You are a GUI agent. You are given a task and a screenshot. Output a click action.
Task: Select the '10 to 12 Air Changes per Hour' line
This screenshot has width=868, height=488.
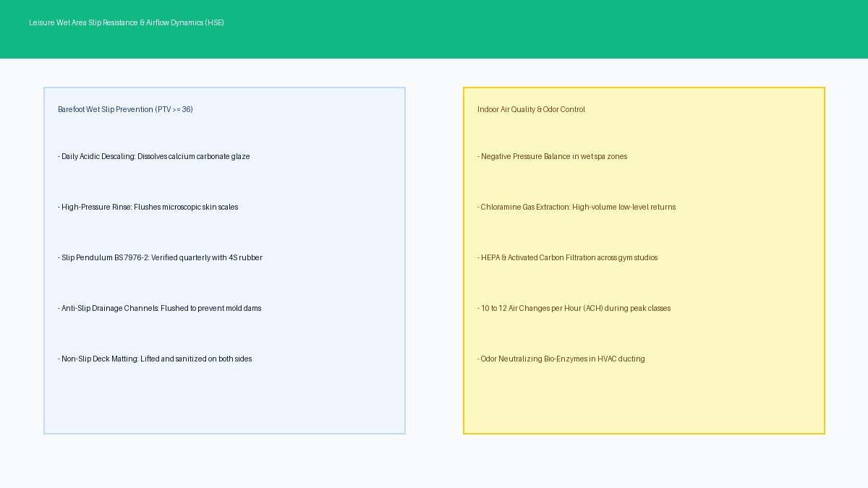click(574, 308)
